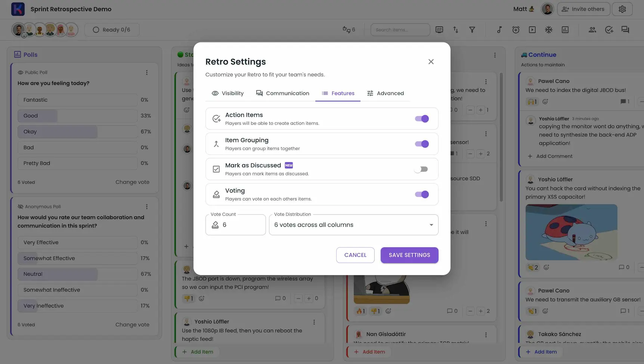The image size is (644, 364).
Task: Open the anonymous poll options menu
Action: click(x=147, y=207)
